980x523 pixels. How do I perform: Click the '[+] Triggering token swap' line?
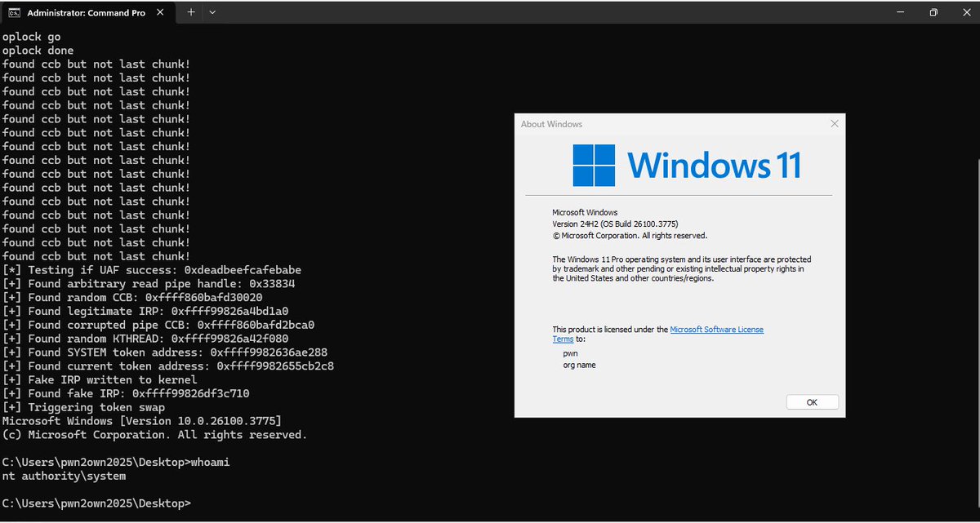pyautogui.click(x=83, y=407)
